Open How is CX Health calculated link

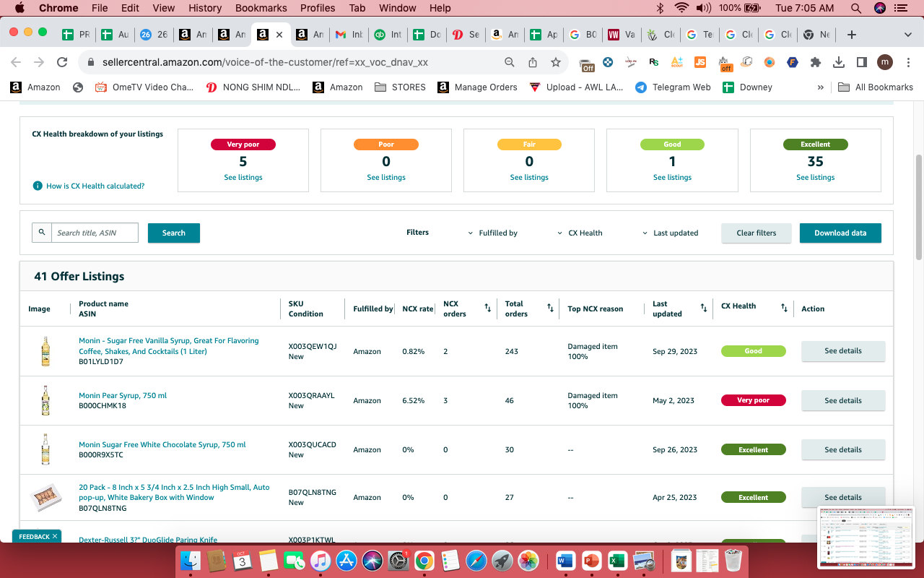(95, 186)
